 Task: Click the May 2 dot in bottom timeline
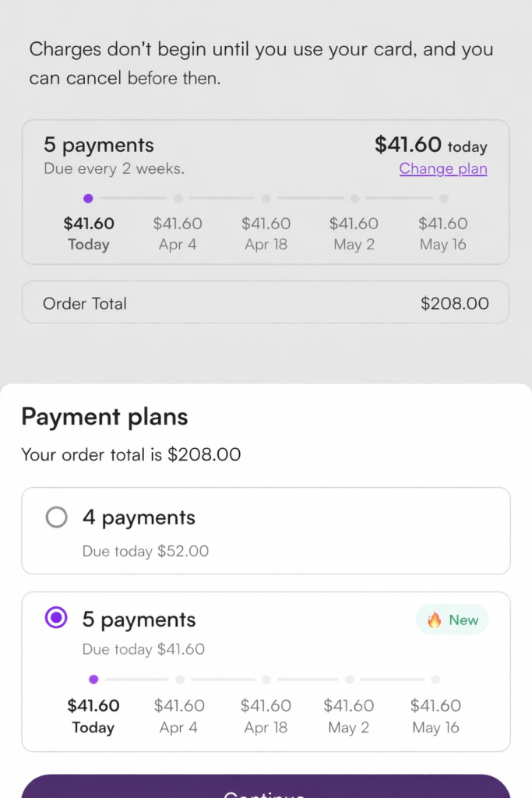[x=350, y=680]
